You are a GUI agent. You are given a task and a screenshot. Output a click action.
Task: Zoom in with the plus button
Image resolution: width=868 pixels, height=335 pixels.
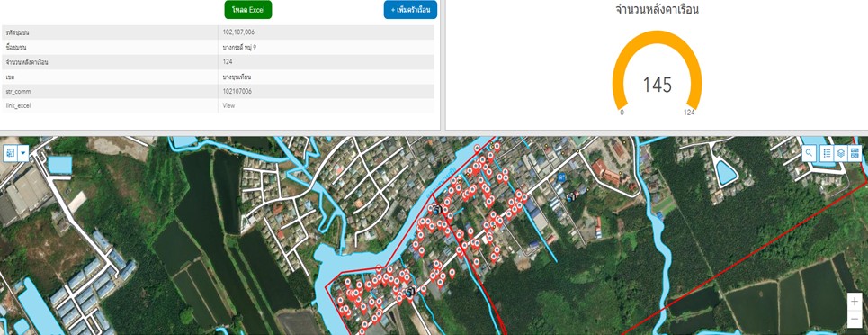pyautogui.click(x=855, y=302)
